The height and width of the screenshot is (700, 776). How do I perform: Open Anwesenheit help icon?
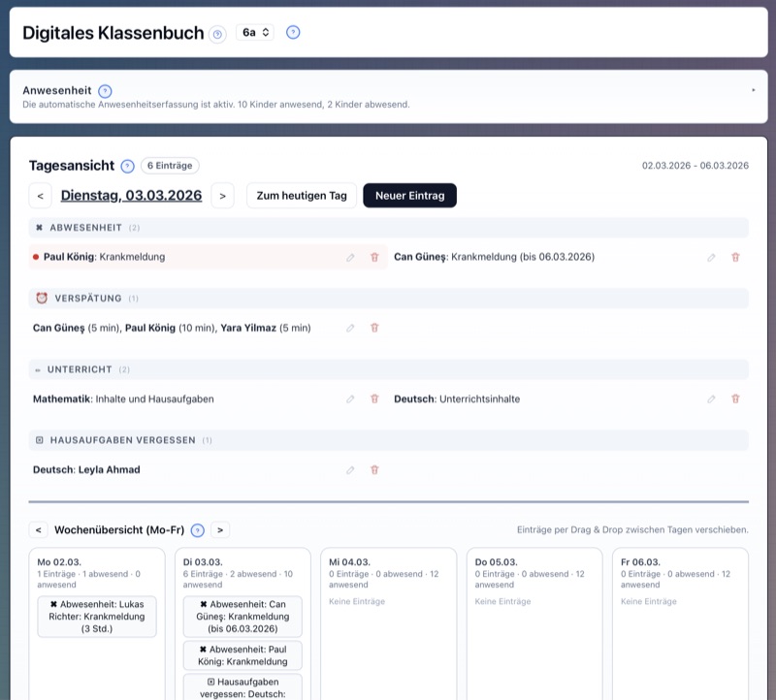(105, 91)
